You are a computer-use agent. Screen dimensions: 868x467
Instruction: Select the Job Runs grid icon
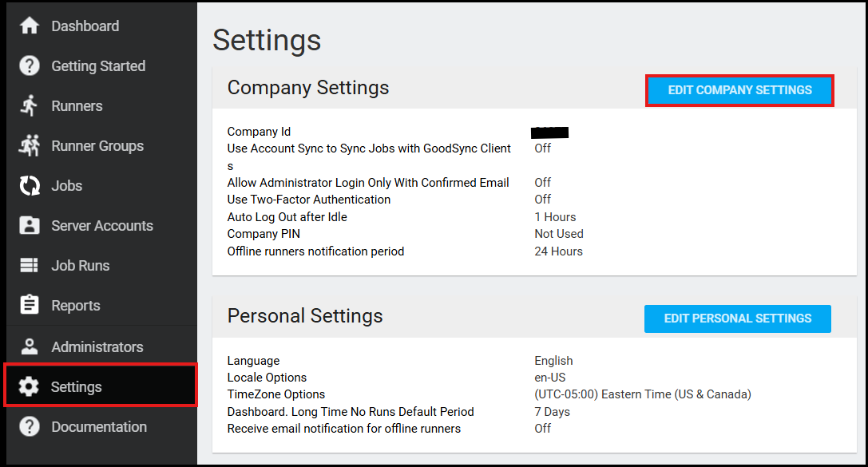29,265
